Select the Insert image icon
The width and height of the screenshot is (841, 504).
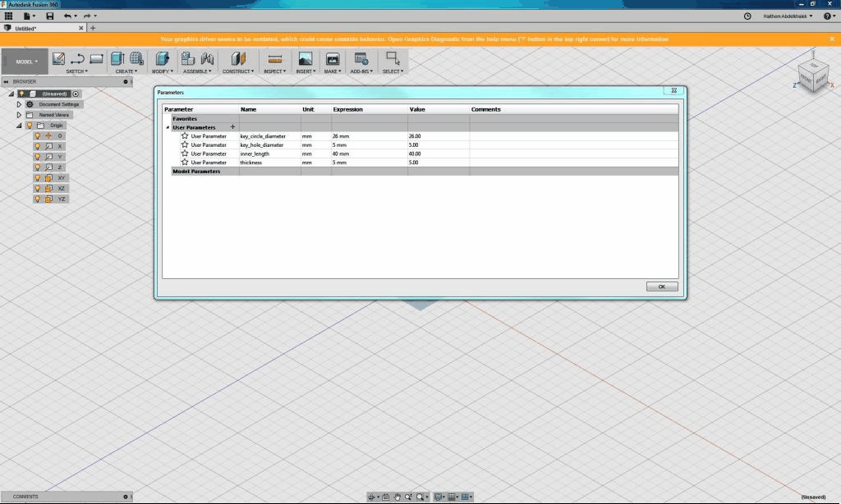[x=306, y=59]
